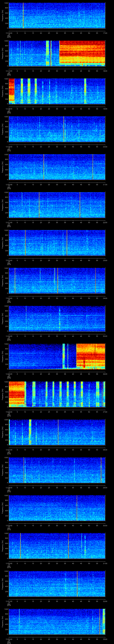The image size is (114, 644).
Task: Click the spectrogram panel starting at 13:18:00
Action: coord(57,91)
